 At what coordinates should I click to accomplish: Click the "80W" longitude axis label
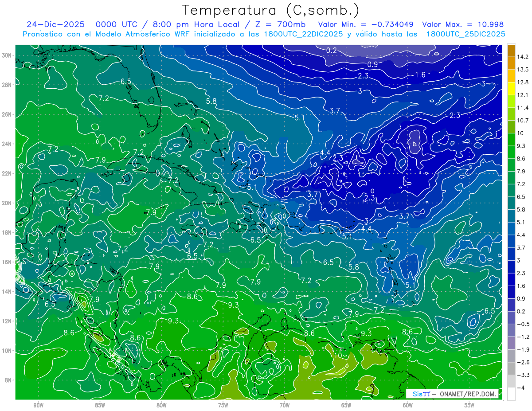coord(161,405)
